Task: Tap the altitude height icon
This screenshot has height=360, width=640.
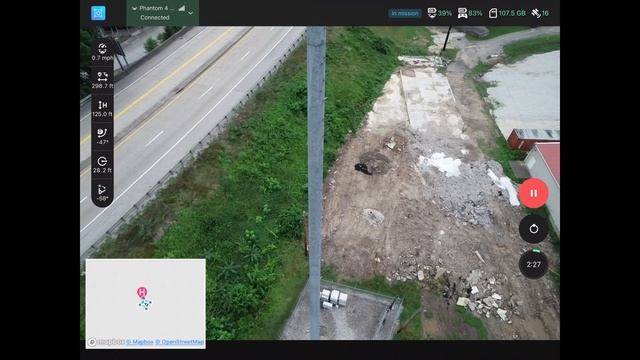Action: click(102, 105)
